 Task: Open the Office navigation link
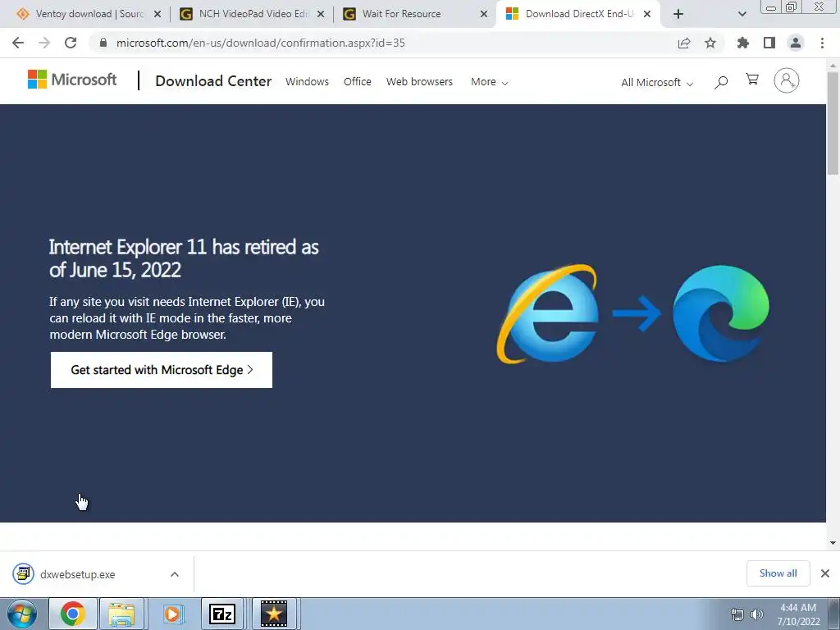[x=358, y=82]
